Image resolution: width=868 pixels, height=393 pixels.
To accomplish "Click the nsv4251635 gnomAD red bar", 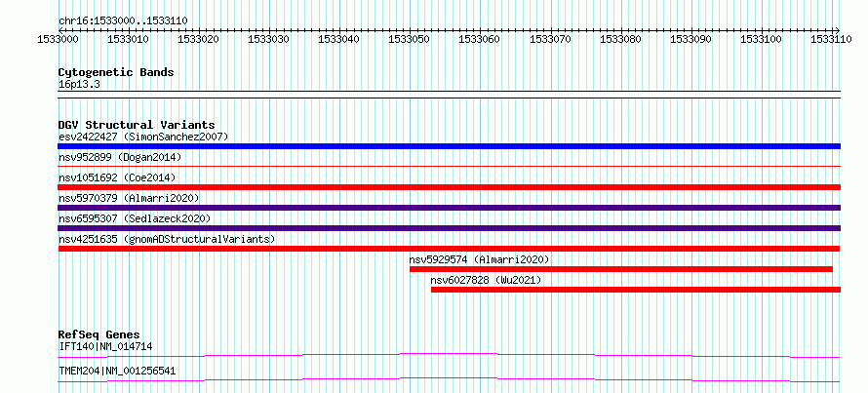I will 449,249.
